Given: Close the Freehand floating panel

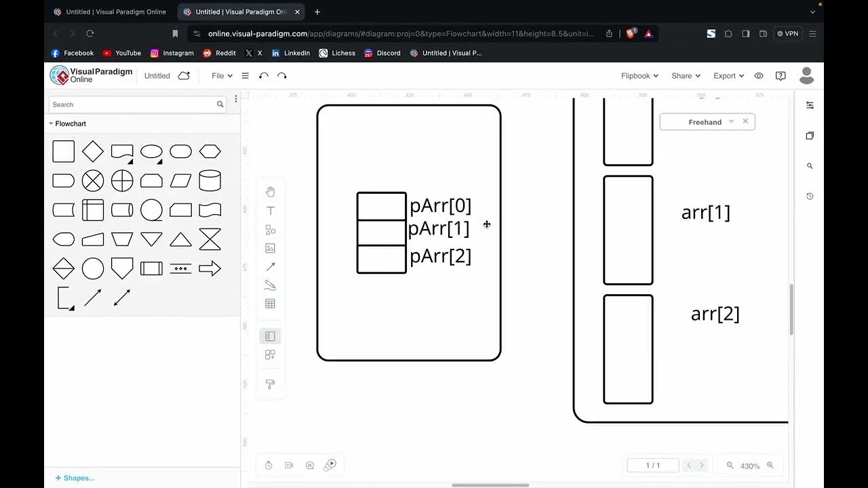Looking at the screenshot, I should [745, 121].
